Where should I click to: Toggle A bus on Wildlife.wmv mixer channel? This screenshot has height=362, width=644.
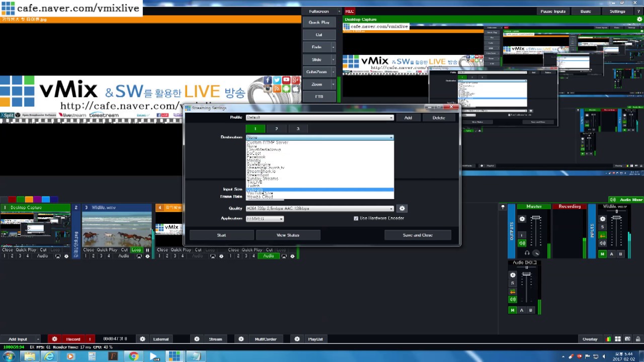(x=611, y=254)
